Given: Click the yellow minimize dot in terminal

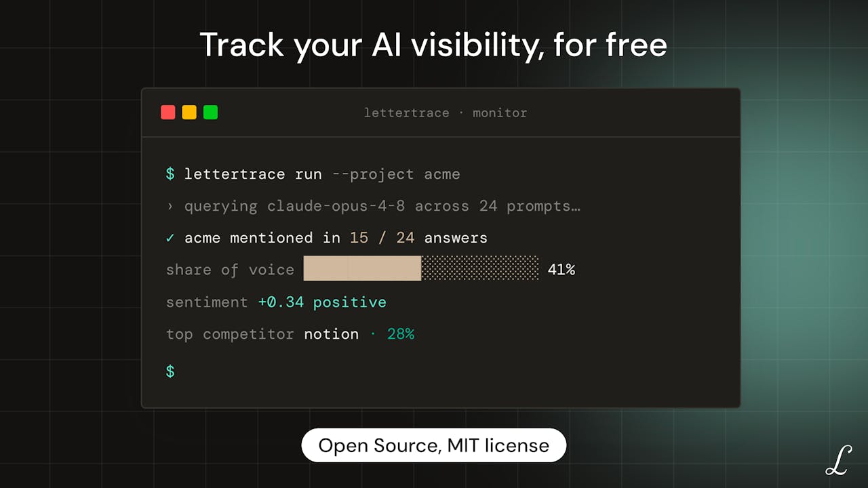Looking at the screenshot, I should (189, 113).
